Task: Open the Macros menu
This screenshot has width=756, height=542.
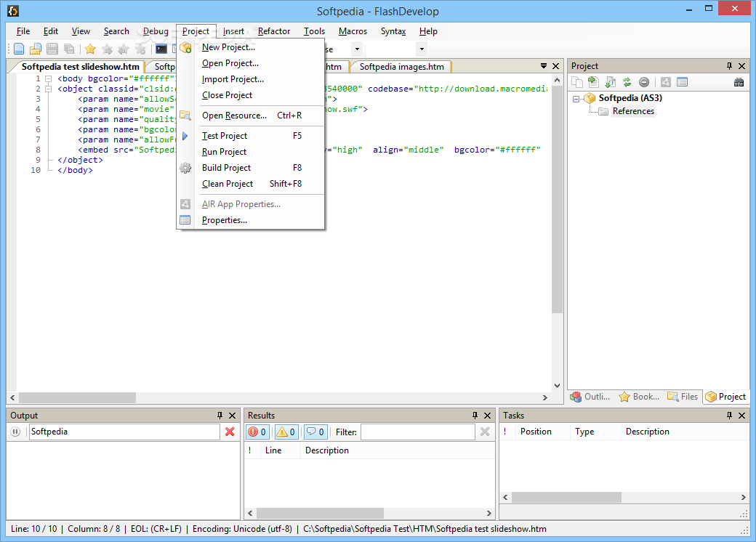Action: pyautogui.click(x=353, y=31)
